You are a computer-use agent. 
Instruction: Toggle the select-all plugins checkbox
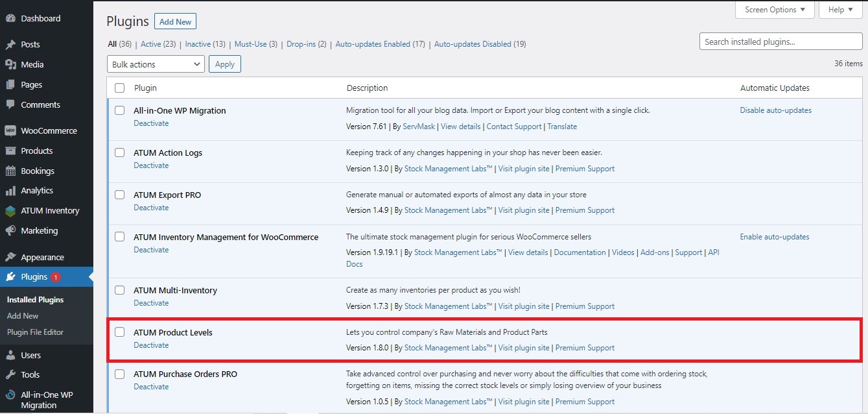click(x=119, y=88)
